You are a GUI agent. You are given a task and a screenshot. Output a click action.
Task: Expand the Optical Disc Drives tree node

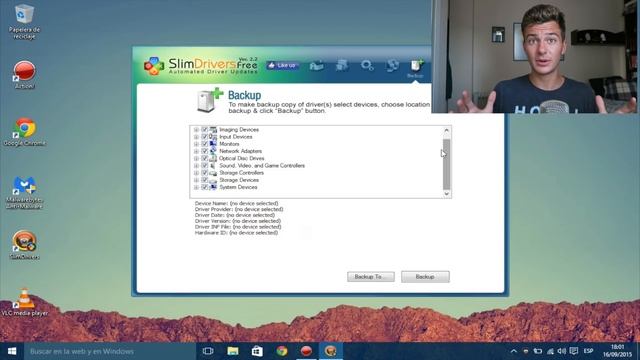click(196, 159)
